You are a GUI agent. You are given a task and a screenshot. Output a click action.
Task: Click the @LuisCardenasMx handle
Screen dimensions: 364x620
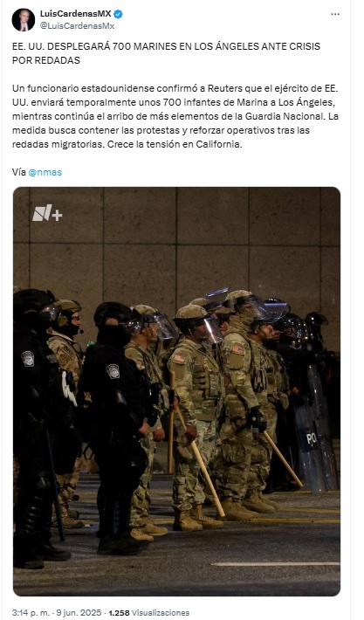coord(77,25)
